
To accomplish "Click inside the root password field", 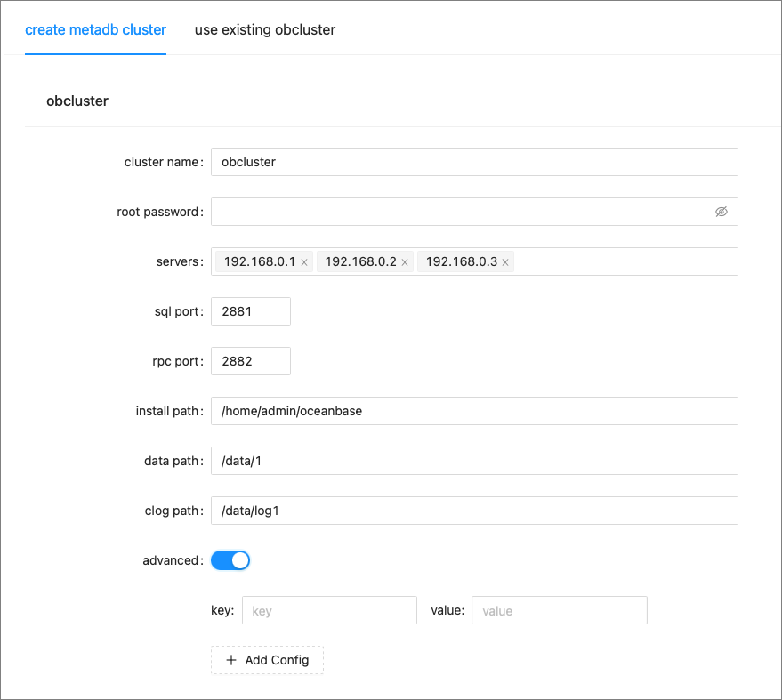I will pyautogui.click(x=458, y=212).
